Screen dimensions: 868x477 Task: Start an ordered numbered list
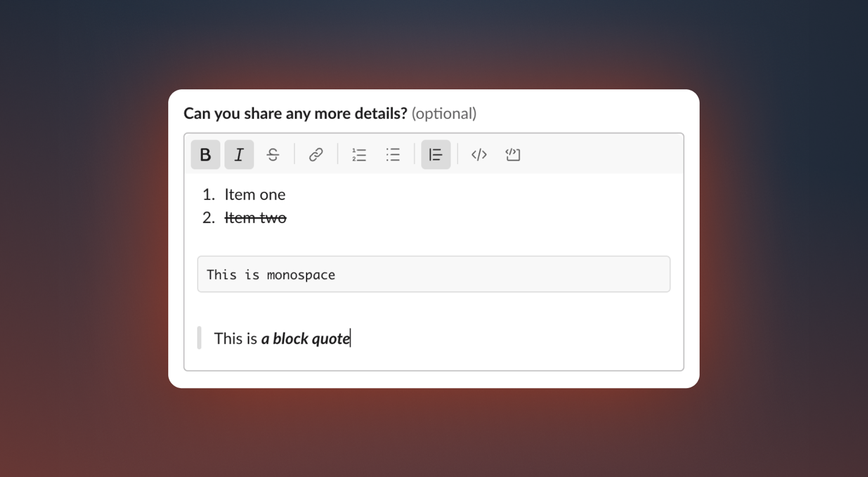359,155
